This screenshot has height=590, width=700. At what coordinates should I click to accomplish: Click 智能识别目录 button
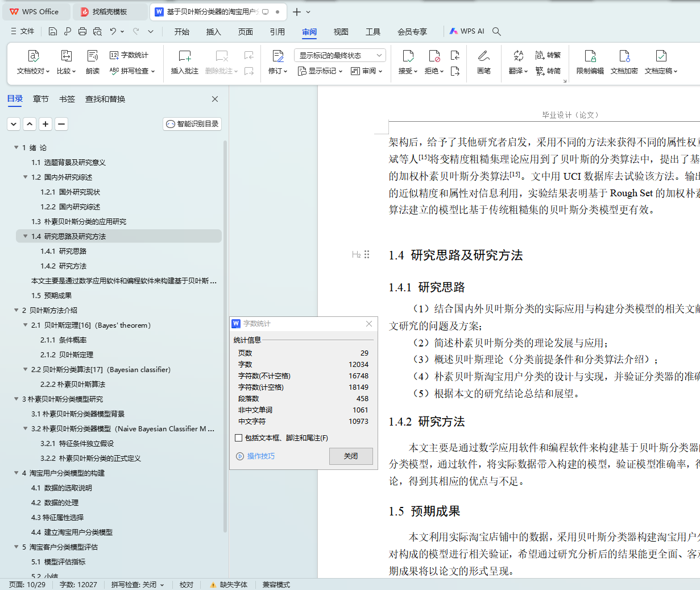(192, 124)
